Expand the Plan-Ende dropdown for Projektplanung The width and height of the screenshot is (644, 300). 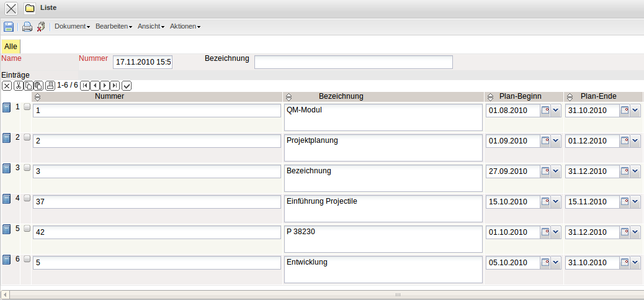tap(635, 141)
